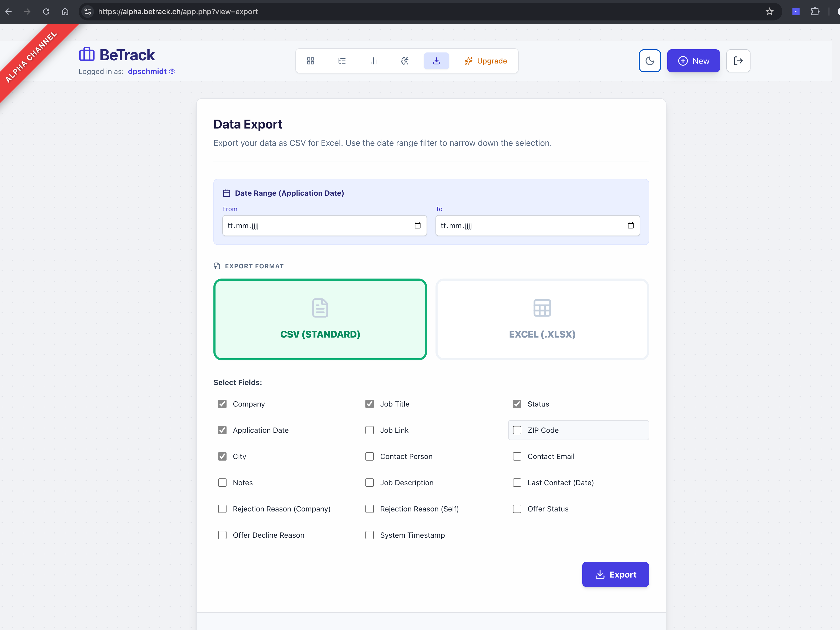Log out using the sign-out icon
The width and height of the screenshot is (840, 630).
(738, 61)
